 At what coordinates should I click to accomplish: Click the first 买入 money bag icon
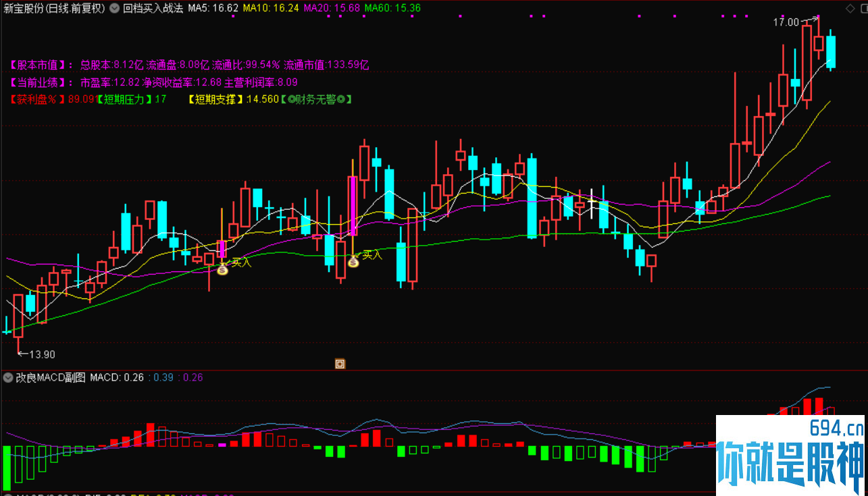222,269
